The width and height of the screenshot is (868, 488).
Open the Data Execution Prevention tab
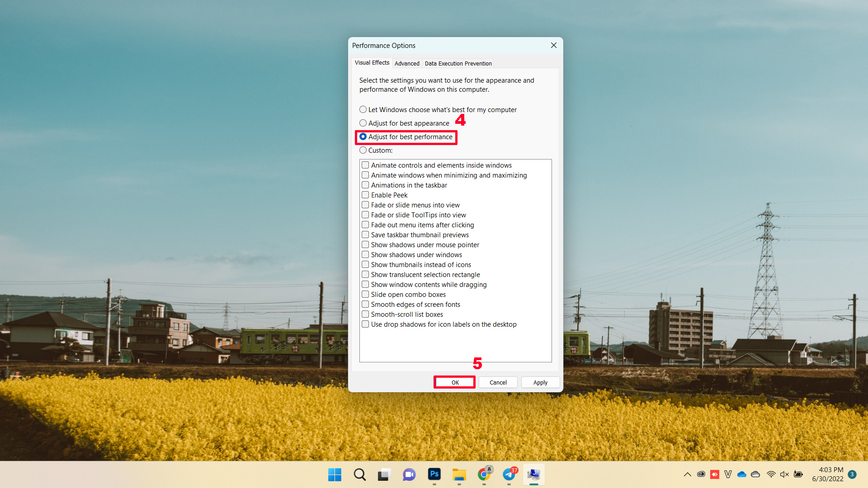point(458,64)
